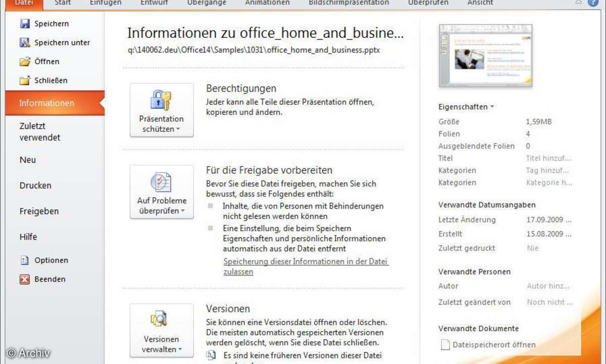Switch to the Überprüfen tab
This screenshot has height=364, width=606.
(428, 3)
